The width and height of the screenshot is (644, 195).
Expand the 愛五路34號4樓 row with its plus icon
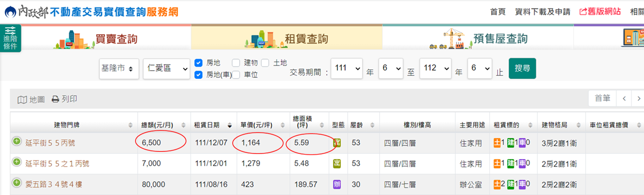point(17,183)
